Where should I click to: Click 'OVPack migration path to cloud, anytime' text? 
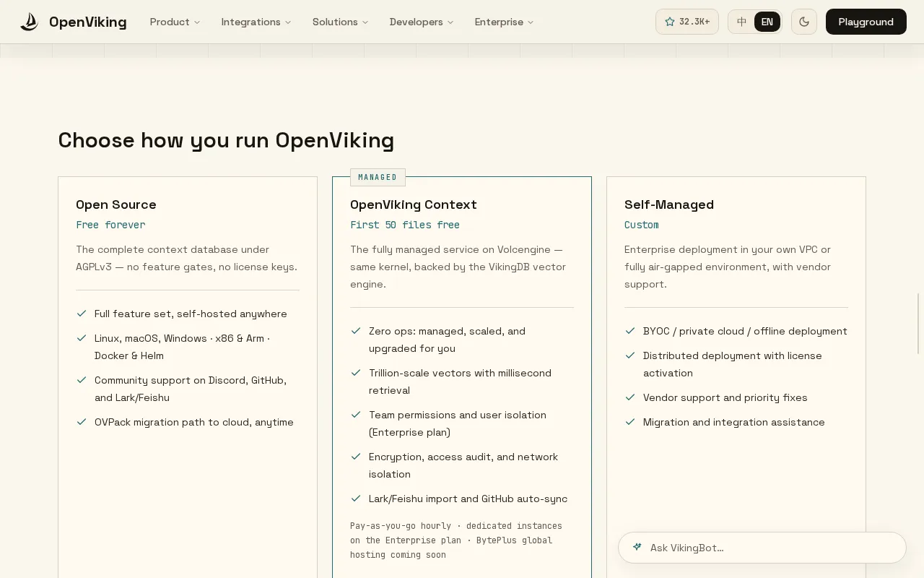click(194, 422)
